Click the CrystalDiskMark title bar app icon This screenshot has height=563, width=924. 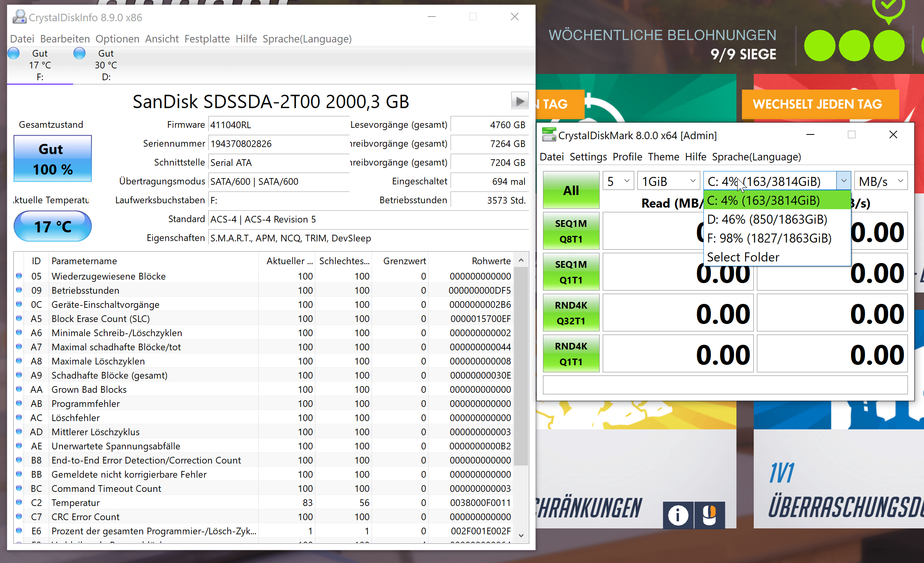click(x=549, y=135)
